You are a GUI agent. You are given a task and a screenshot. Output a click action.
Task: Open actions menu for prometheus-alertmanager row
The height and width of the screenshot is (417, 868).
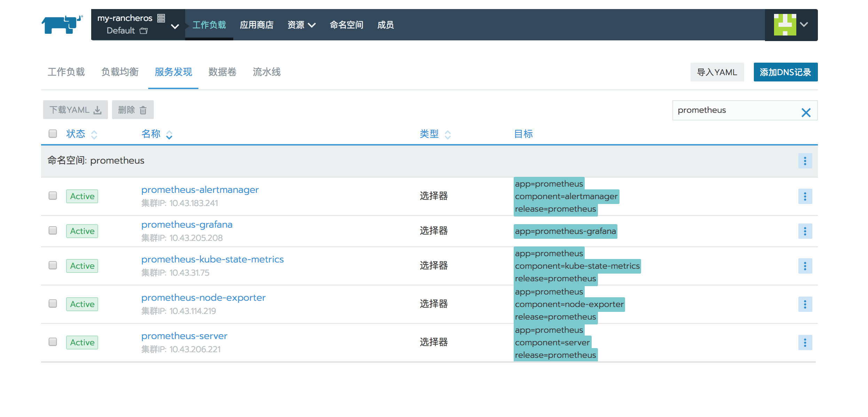[805, 196]
